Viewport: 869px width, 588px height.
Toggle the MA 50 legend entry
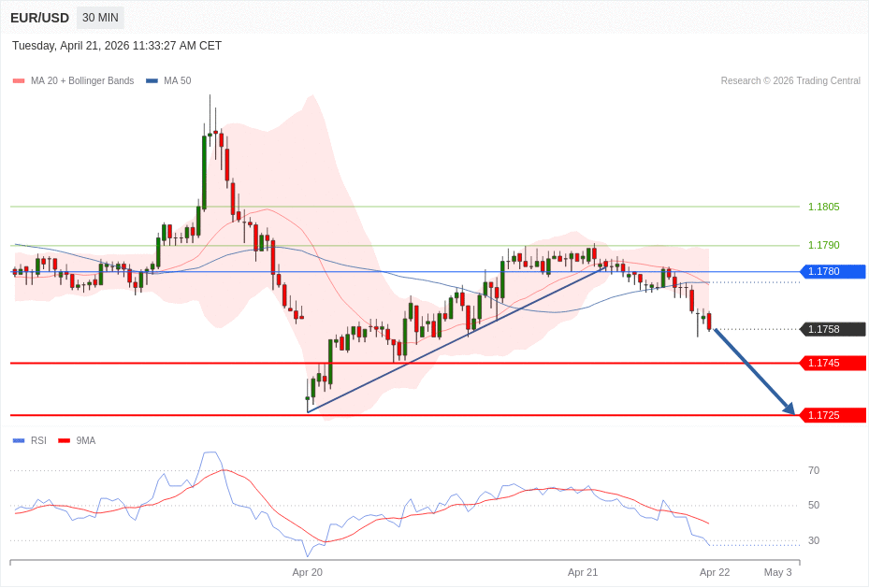pyautogui.click(x=168, y=81)
